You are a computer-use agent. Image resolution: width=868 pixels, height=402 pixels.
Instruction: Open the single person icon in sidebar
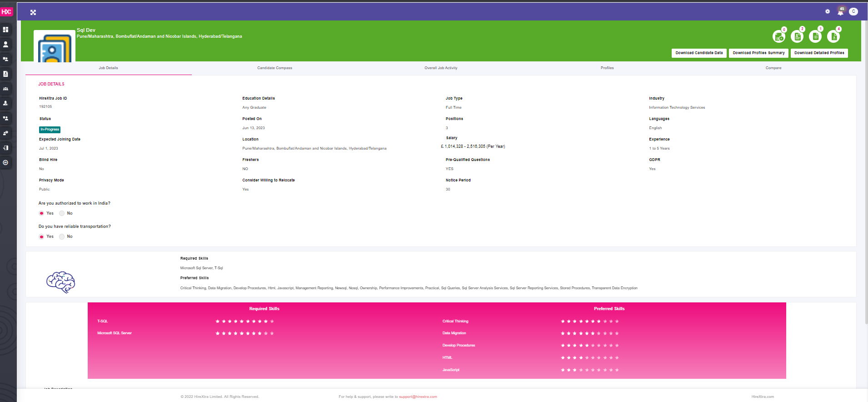tap(5, 44)
